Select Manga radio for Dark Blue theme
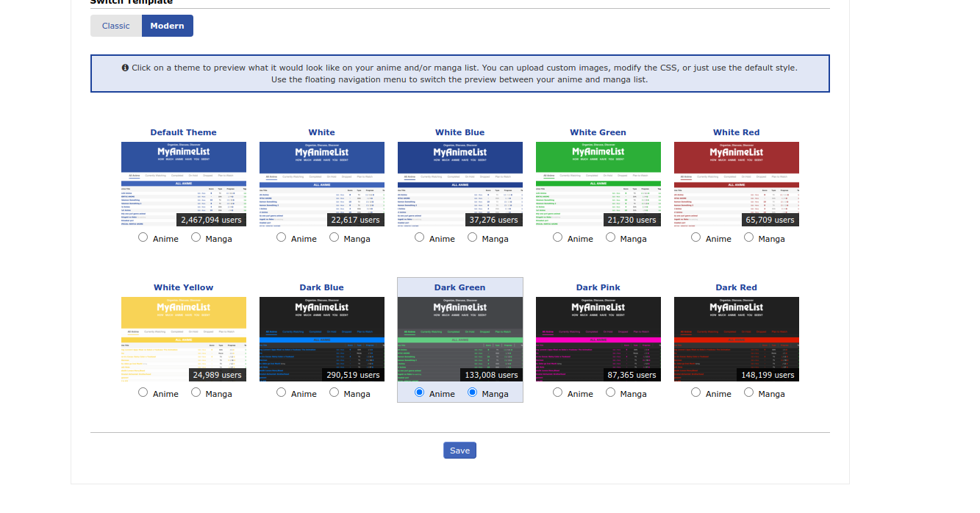The image size is (980, 513). pyautogui.click(x=334, y=392)
